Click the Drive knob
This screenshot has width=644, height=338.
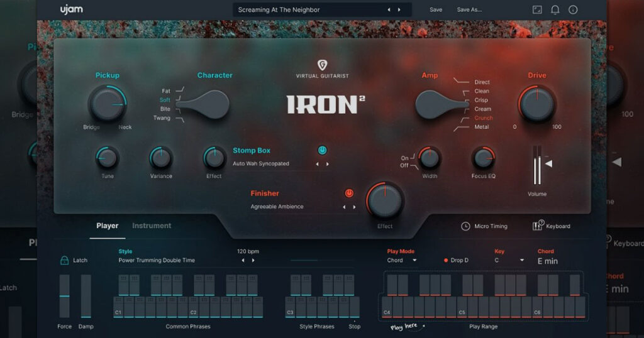click(x=537, y=104)
